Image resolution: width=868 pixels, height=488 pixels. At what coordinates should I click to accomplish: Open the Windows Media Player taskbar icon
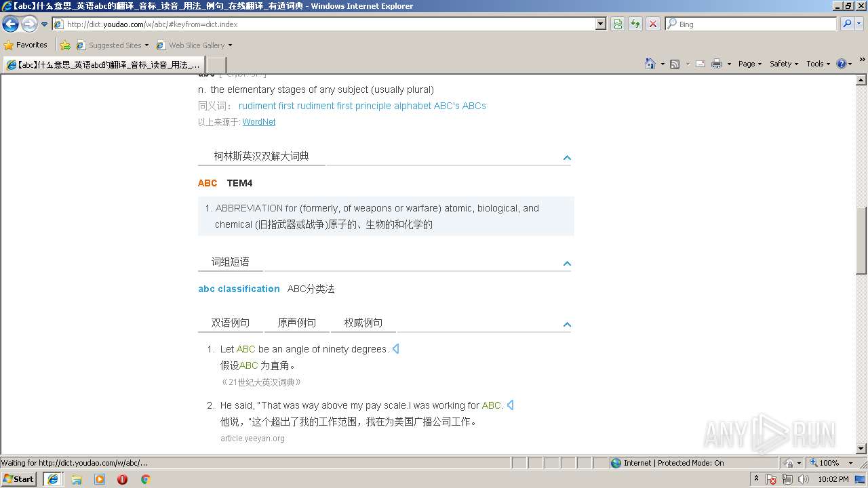100,479
